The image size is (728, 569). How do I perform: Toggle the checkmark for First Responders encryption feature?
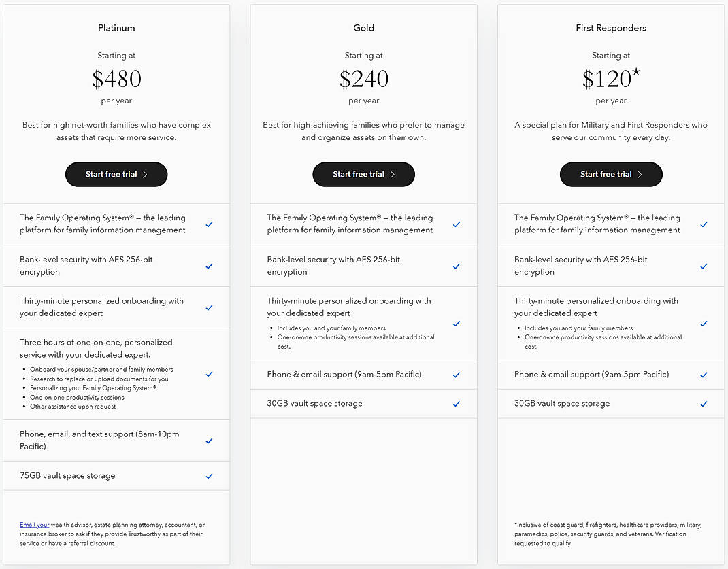704,266
